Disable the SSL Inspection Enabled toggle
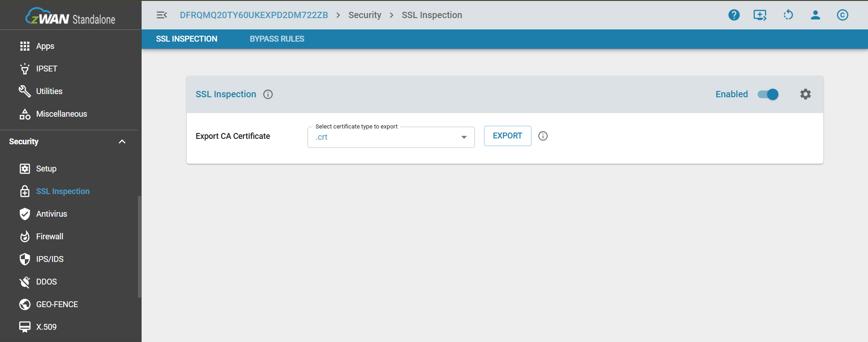Image resolution: width=868 pixels, height=342 pixels. coord(768,94)
